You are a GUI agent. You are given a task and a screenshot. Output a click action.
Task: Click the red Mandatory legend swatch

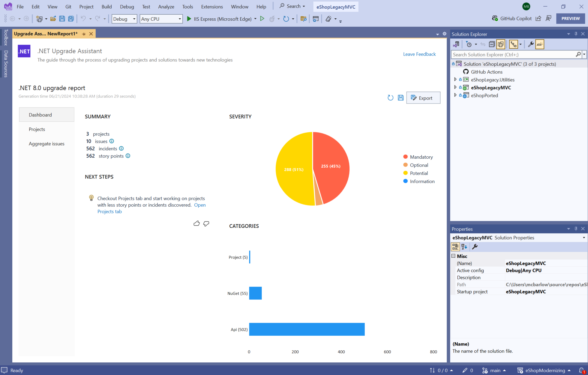[x=405, y=157]
